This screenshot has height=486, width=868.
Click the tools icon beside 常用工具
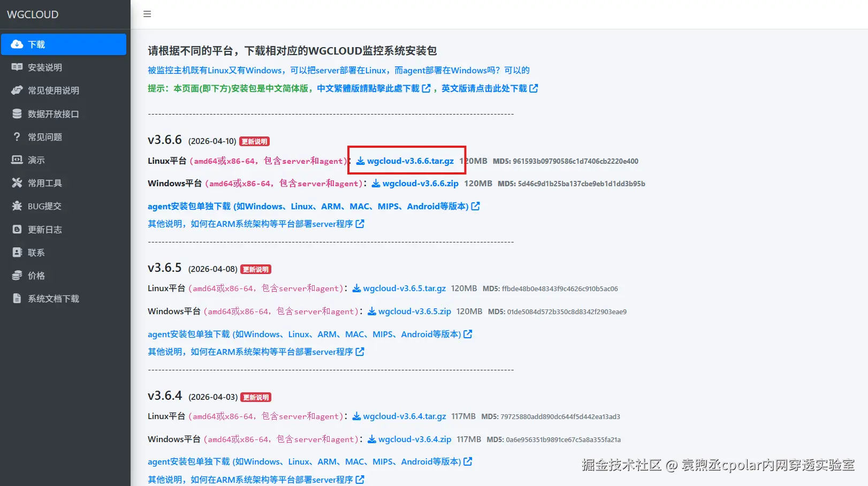click(17, 183)
